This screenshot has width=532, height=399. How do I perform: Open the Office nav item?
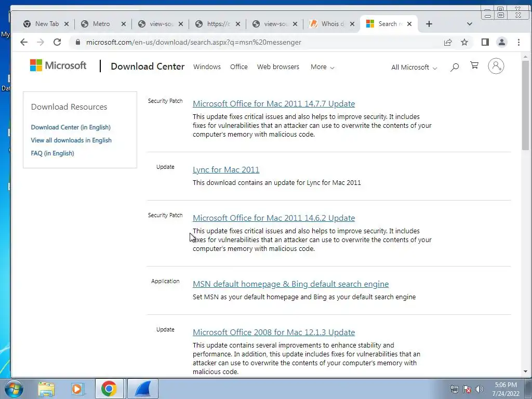(239, 67)
